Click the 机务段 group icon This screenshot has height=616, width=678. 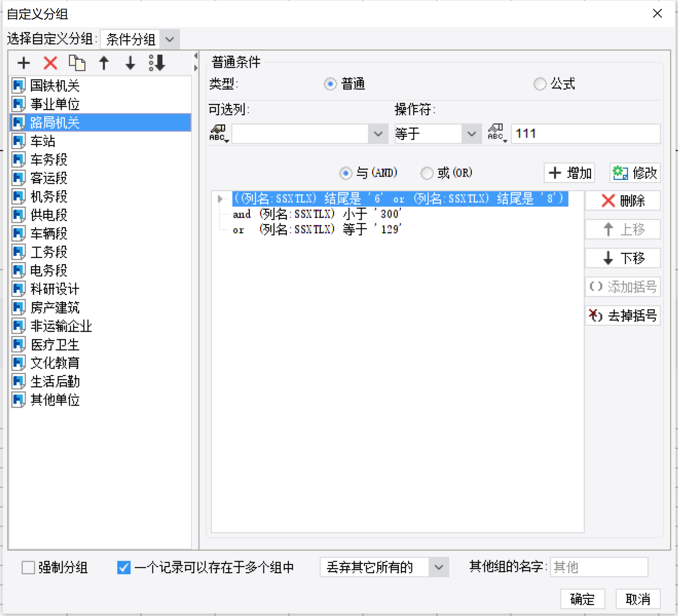[19, 197]
